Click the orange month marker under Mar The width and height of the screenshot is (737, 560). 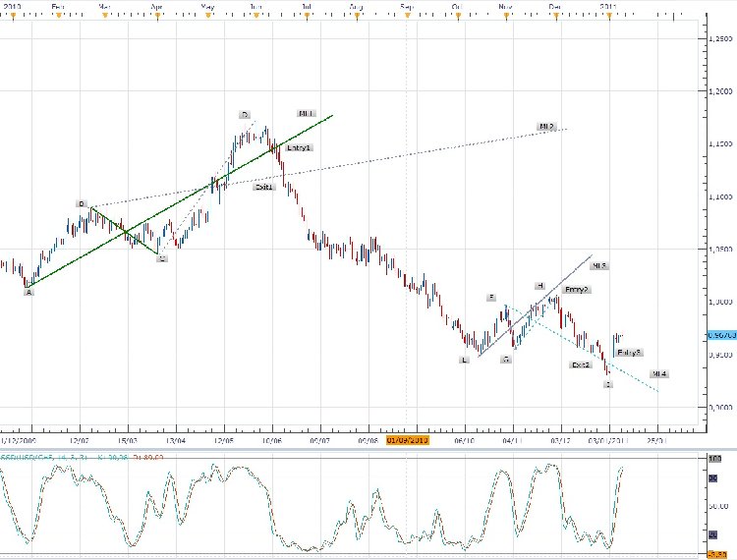tap(104, 15)
